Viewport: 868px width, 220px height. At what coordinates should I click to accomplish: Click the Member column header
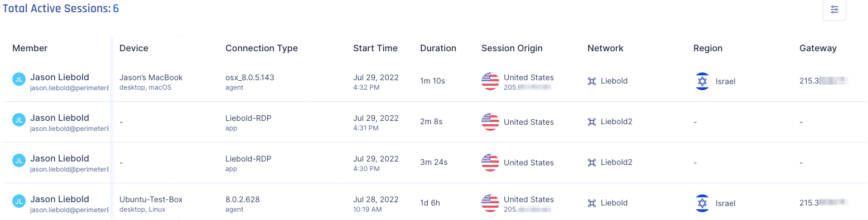coord(30,48)
